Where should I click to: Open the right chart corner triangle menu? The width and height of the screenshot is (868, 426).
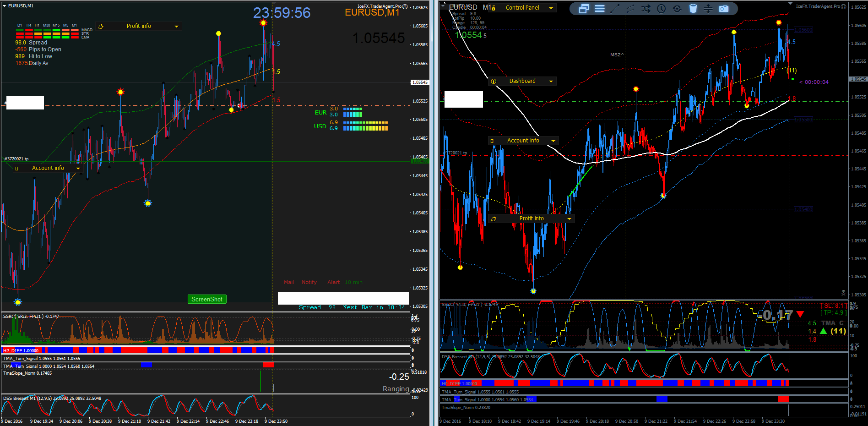pos(443,5)
